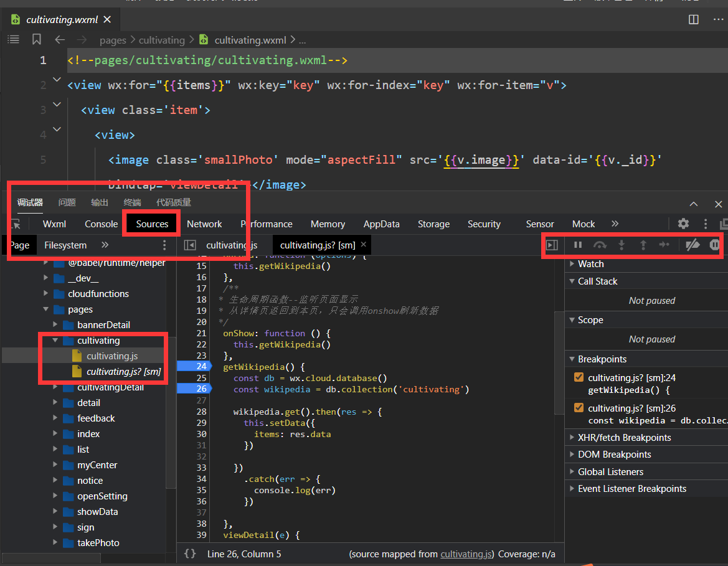This screenshot has width=728, height=566.
Task: Open the editor more actions ellipsis
Action: [x=718, y=19]
